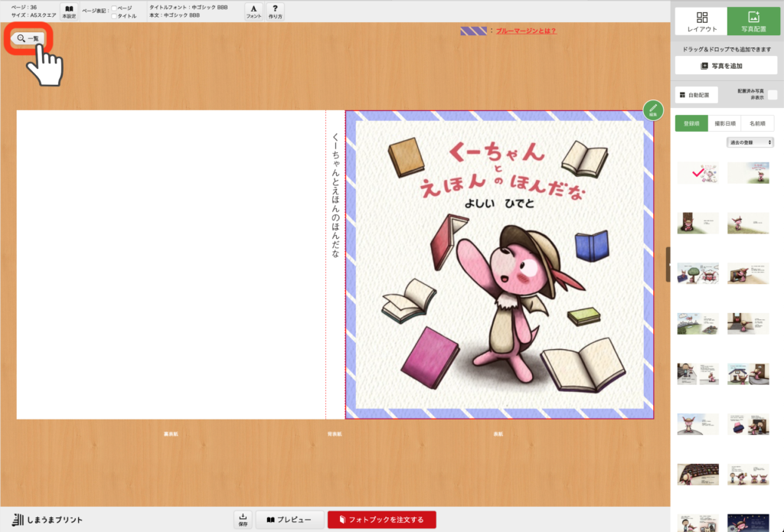The width and height of the screenshot is (784, 532).
Task: Click 写真を追加 to add photos
Action: [726, 66]
